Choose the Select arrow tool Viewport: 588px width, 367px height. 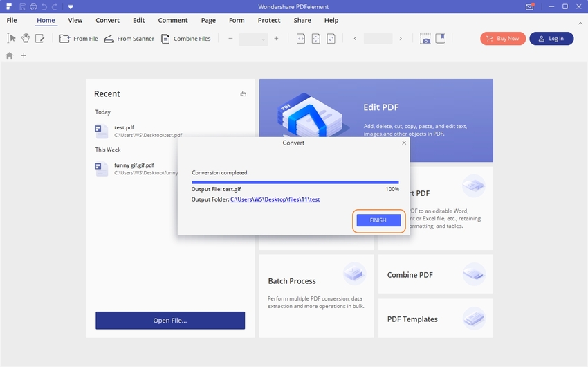(11, 38)
